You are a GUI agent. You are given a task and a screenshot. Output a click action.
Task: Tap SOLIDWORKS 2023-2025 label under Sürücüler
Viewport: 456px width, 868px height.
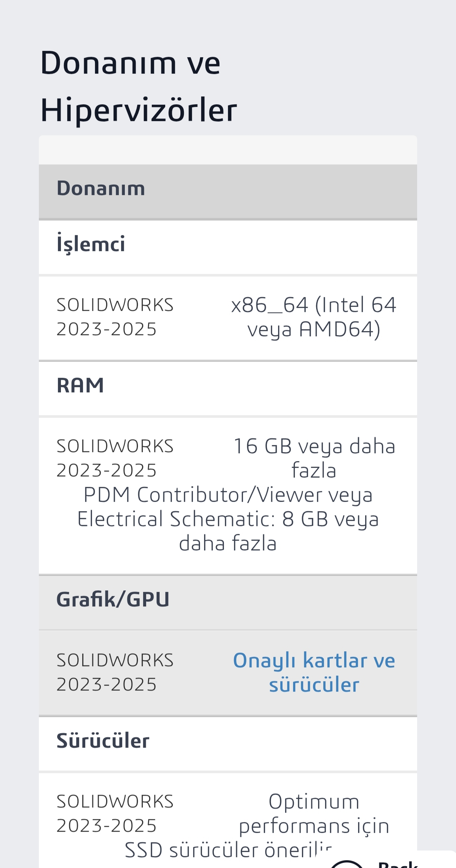click(x=115, y=813)
